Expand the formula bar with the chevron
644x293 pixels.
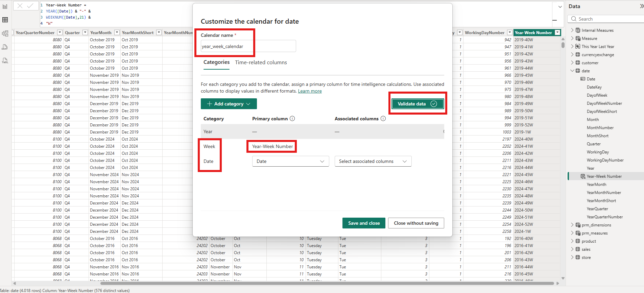click(x=560, y=6)
